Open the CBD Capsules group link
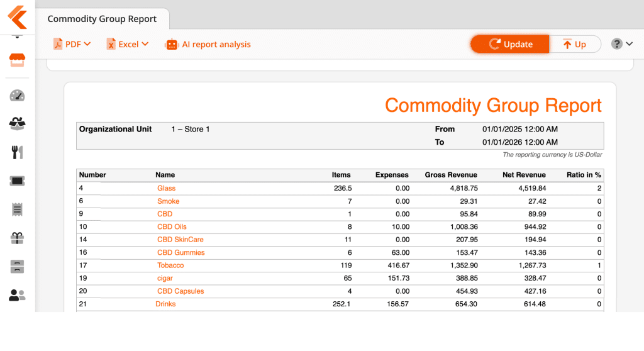Viewport: 644px width, 351px height. tap(180, 291)
